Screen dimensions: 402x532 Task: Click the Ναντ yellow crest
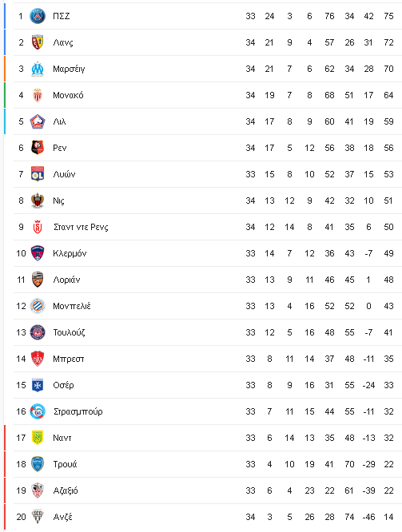(x=38, y=438)
